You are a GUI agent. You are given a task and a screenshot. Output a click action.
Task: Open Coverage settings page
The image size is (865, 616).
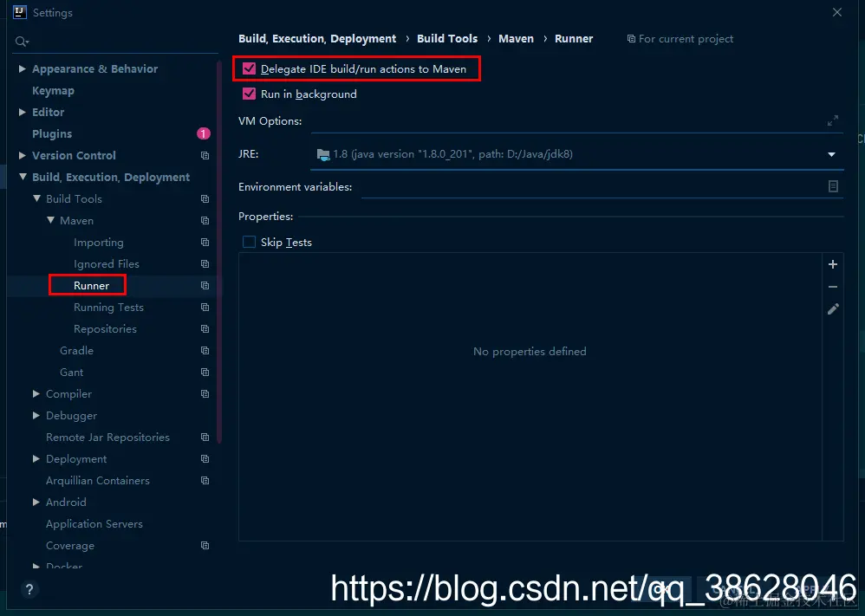tap(70, 546)
